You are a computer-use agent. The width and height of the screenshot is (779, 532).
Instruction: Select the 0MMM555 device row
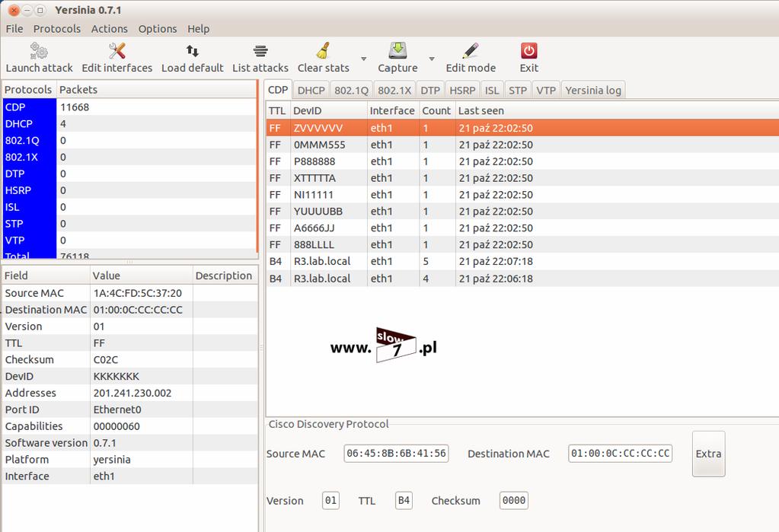pyautogui.click(x=522, y=145)
